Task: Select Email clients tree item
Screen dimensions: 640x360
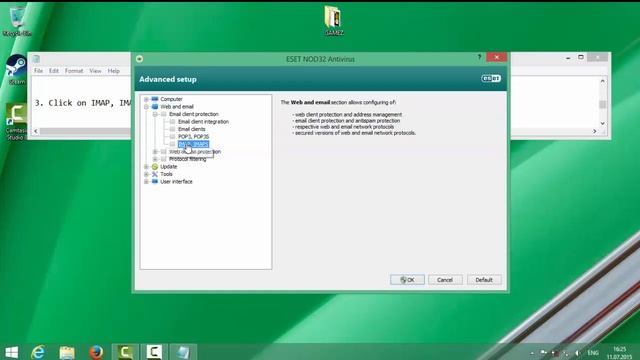Action: (x=191, y=129)
